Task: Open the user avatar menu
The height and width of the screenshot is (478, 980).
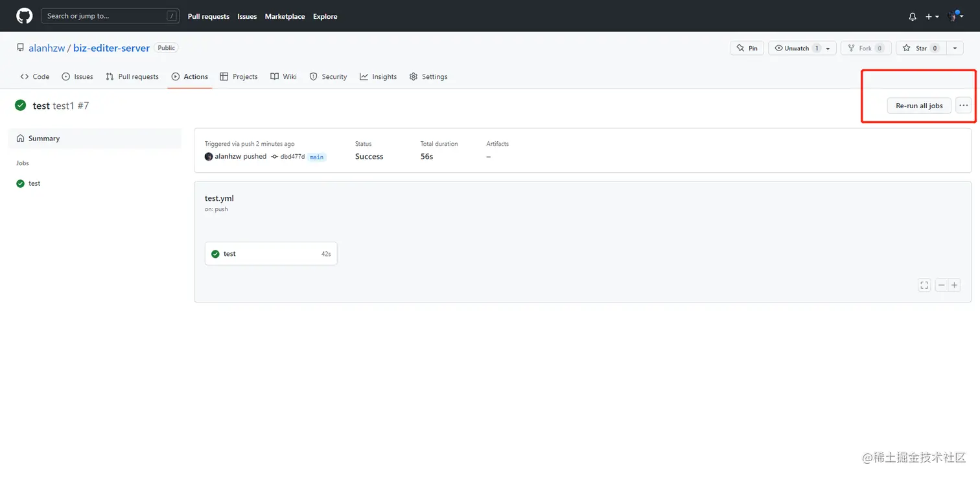Action: [955, 16]
